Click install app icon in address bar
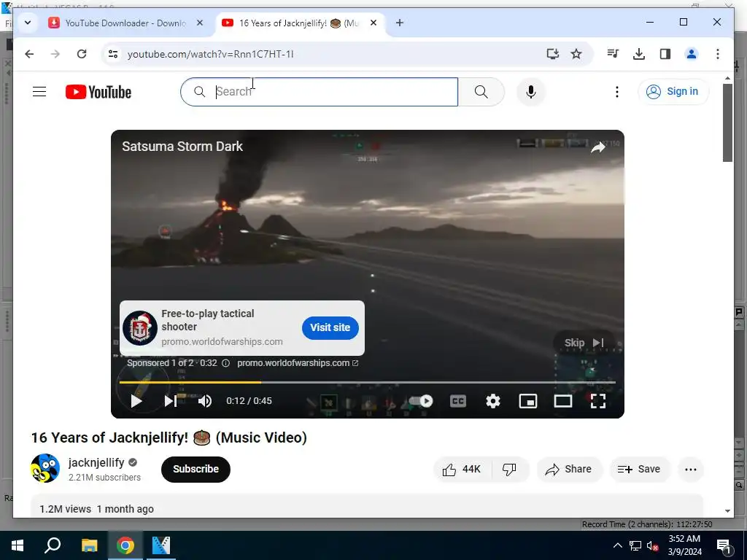 click(552, 54)
